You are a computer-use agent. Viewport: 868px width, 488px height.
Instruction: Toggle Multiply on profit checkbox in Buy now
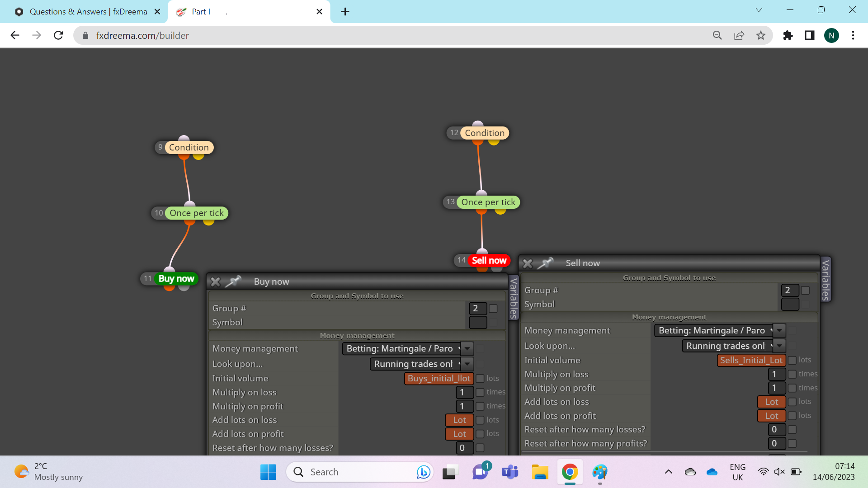[x=480, y=407]
